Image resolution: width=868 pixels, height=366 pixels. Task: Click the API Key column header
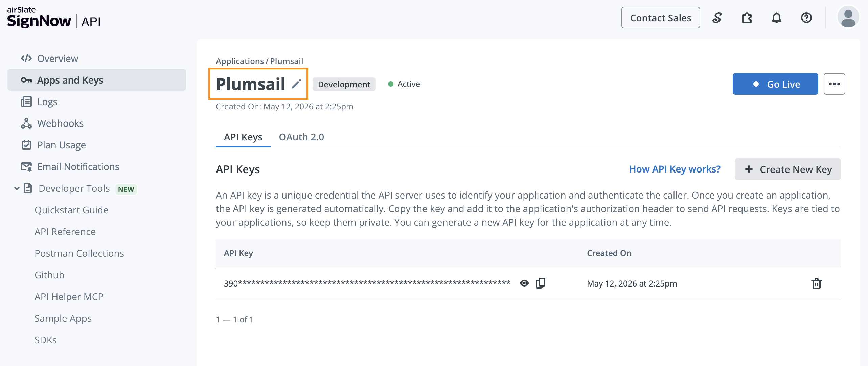[x=238, y=253]
